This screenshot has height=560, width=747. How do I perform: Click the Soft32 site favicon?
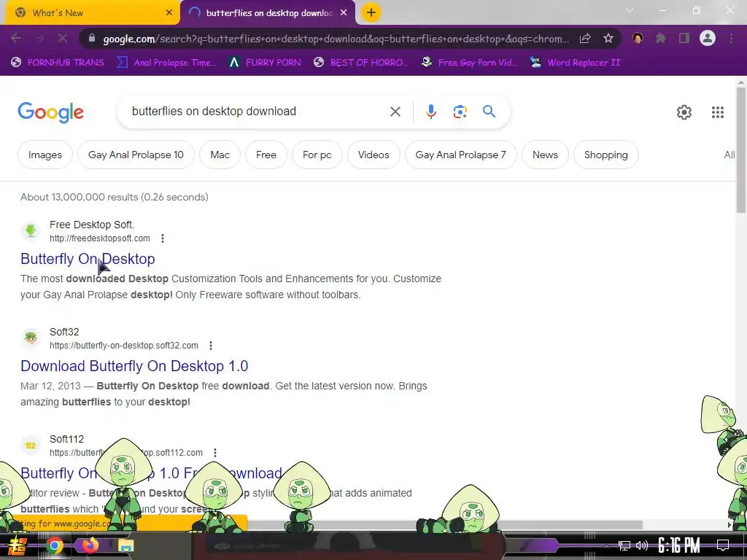point(31,338)
